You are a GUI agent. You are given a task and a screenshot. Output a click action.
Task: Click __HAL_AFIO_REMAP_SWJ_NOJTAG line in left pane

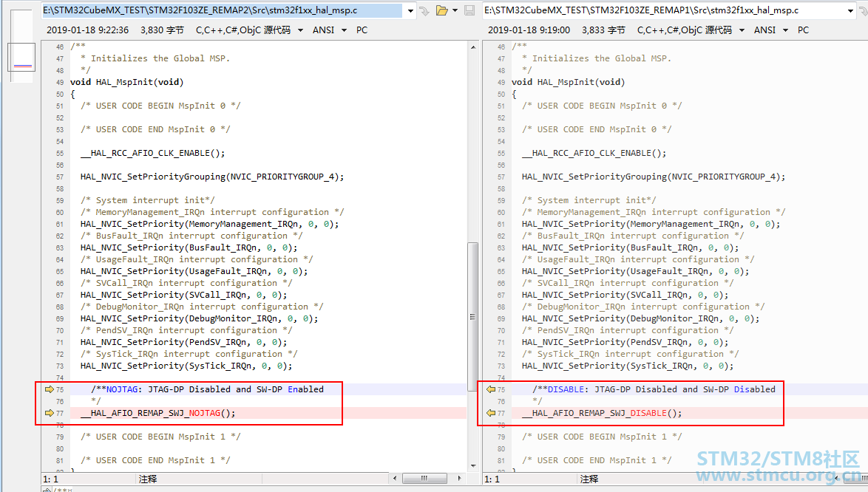point(158,413)
